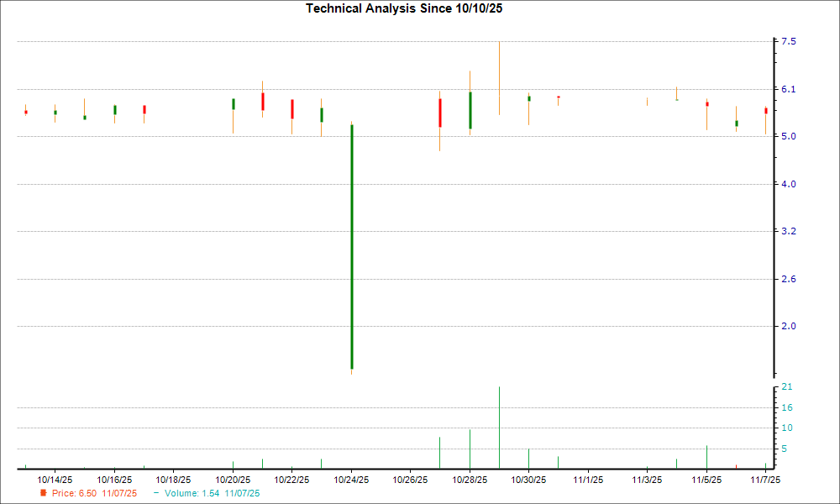The image size is (840, 504).
Task: Click the final candlestick on 11/7/25
Action: 766,111
